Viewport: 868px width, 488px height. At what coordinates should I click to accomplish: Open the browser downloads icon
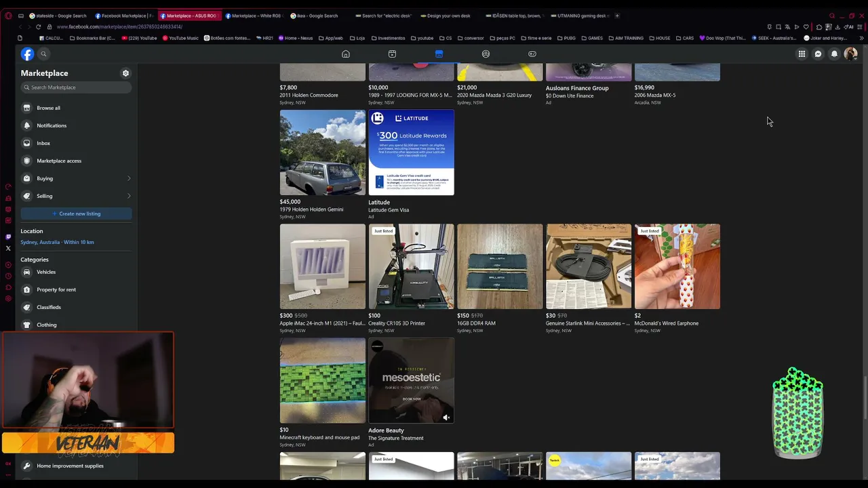coord(837,26)
